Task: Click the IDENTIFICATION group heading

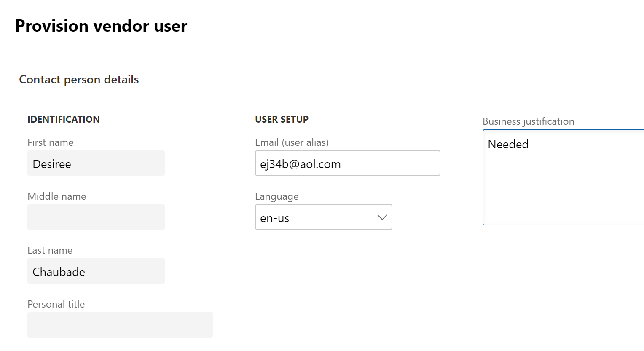Action: [x=64, y=120]
